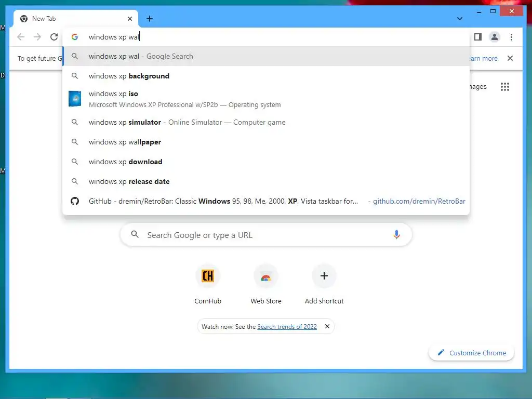
Task: Click magnifier icon in Google search box
Action: 135,234
